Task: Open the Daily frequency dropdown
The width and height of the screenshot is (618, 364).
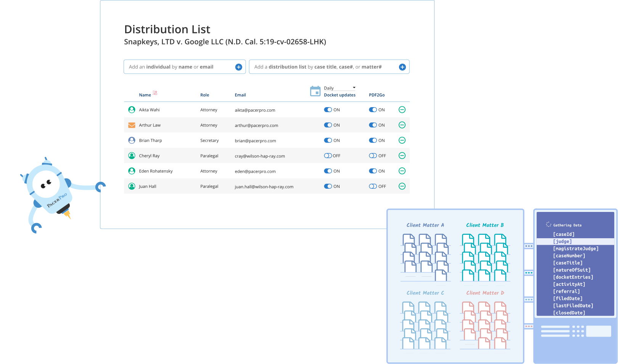Action: 340,88
